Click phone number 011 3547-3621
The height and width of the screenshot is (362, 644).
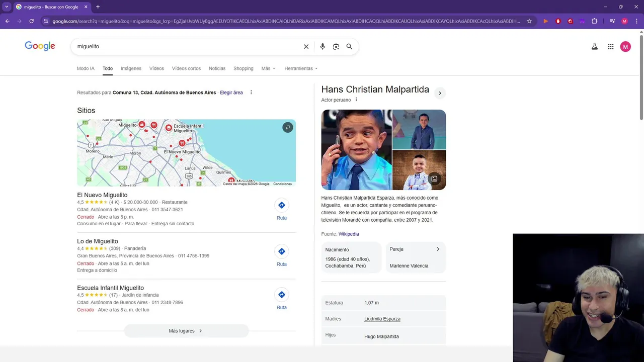[x=167, y=210]
